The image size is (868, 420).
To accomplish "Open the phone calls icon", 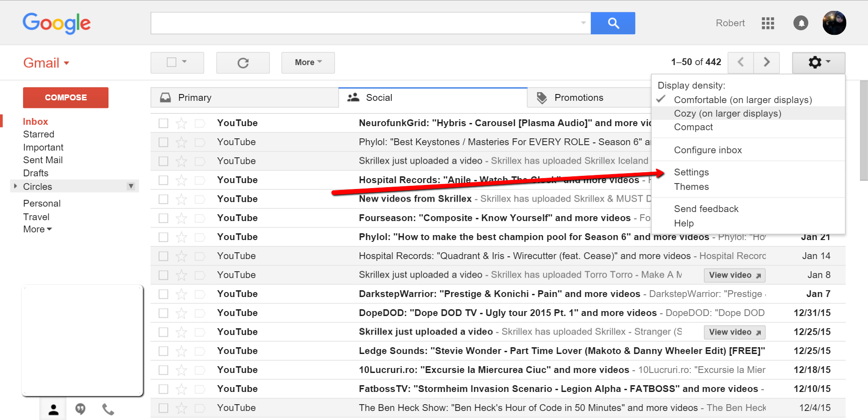I will (108, 409).
